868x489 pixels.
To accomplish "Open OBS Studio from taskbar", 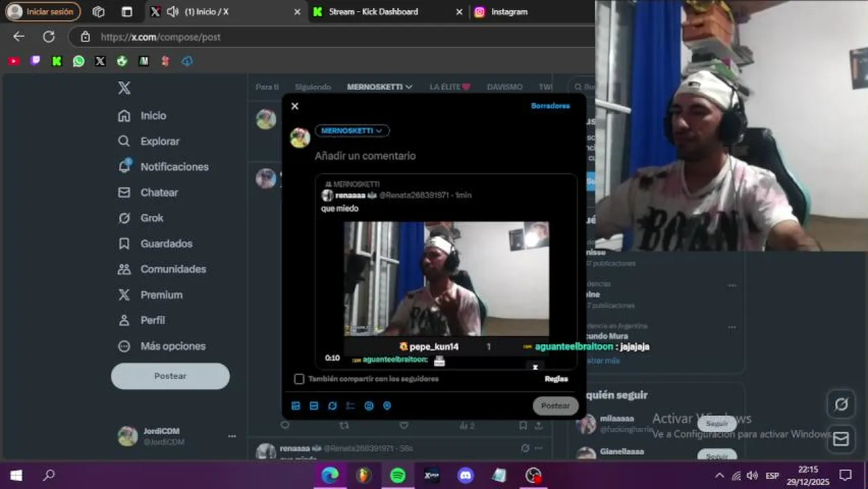I will coord(533,475).
